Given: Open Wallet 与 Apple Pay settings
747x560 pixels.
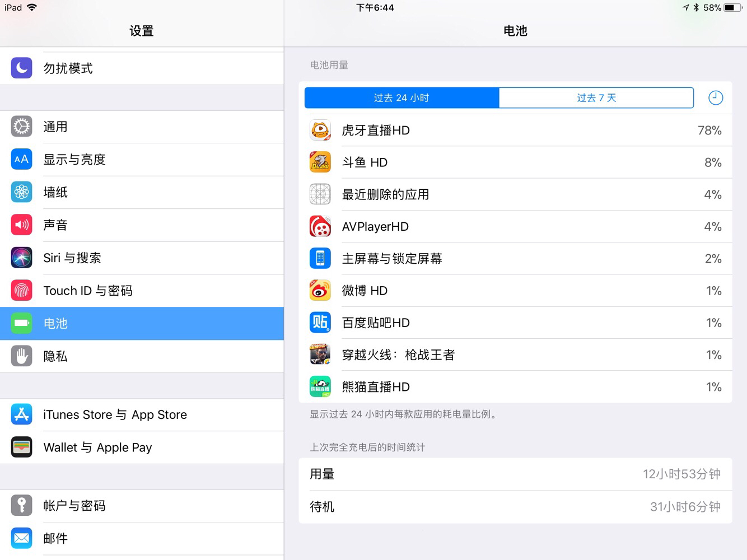Looking at the screenshot, I should pos(142,447).
